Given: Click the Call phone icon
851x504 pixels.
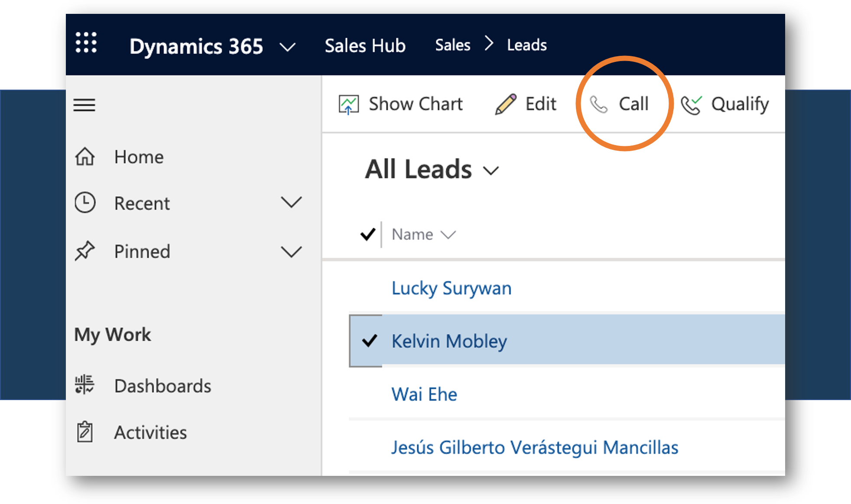Looking at the screenshot, I should point(599,104).
